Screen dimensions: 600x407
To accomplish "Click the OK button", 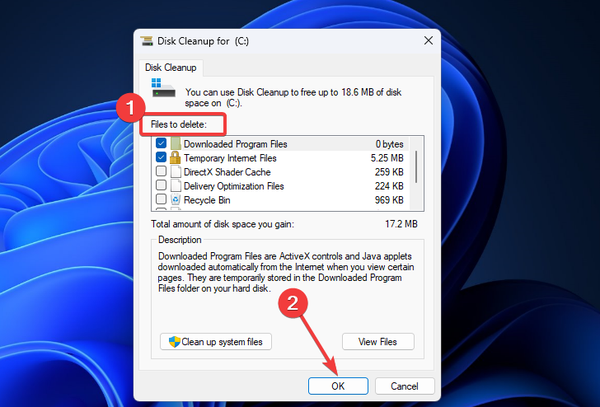I will click(338, 386).
